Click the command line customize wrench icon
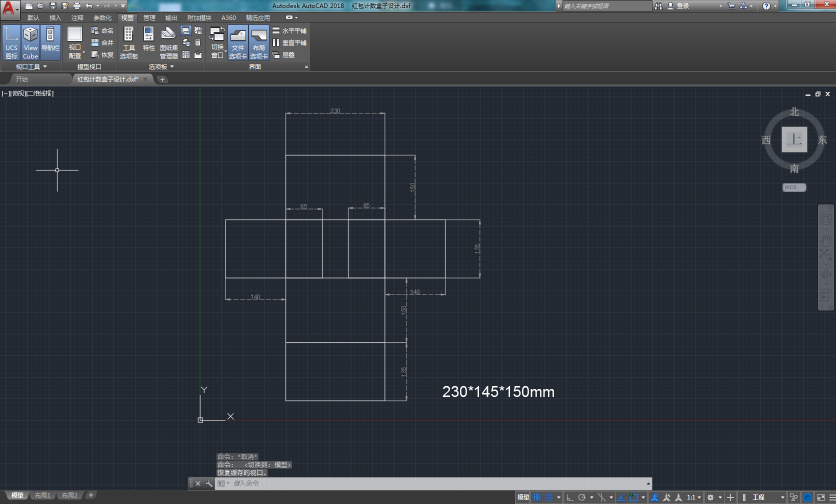The width and height of the screenshot is (836, 504). (x=209, y=483)
